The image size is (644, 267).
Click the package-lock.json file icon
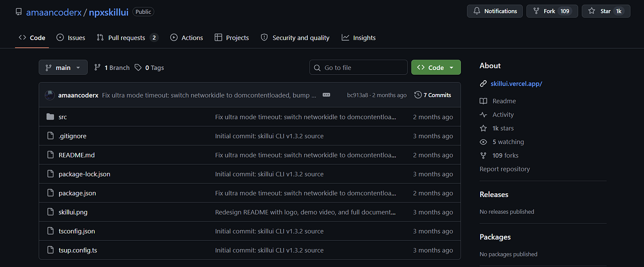[50, 174]
